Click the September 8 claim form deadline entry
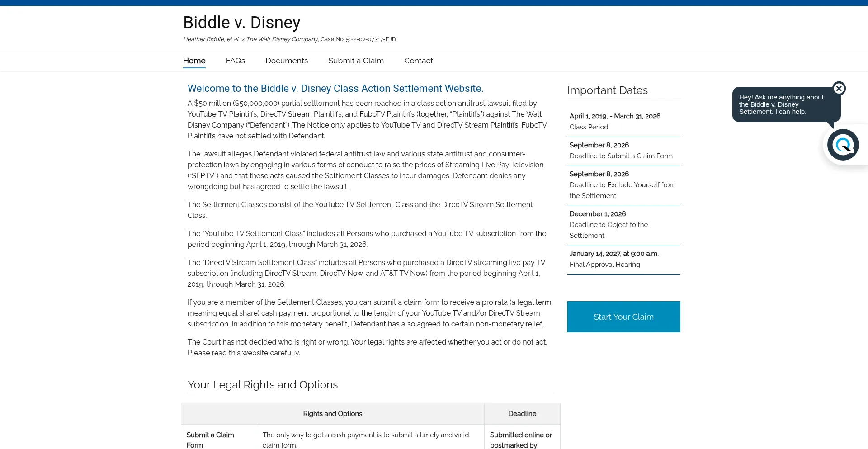Image resolution: width=868 pixels, height=449 pixels. pos(624,151)
